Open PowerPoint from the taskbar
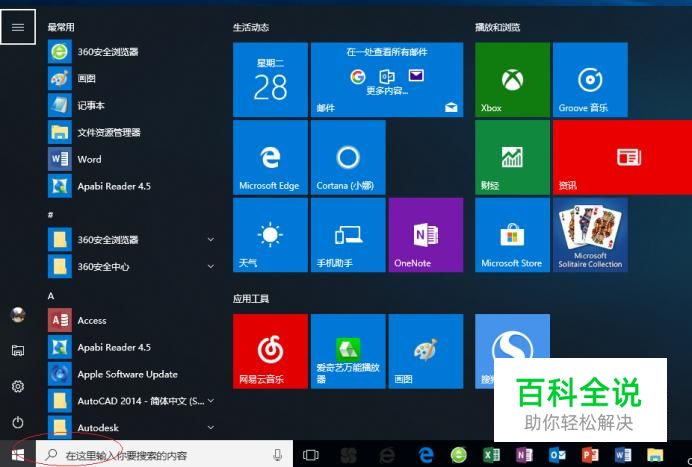692x467 pixels. (x=590, y=455)
